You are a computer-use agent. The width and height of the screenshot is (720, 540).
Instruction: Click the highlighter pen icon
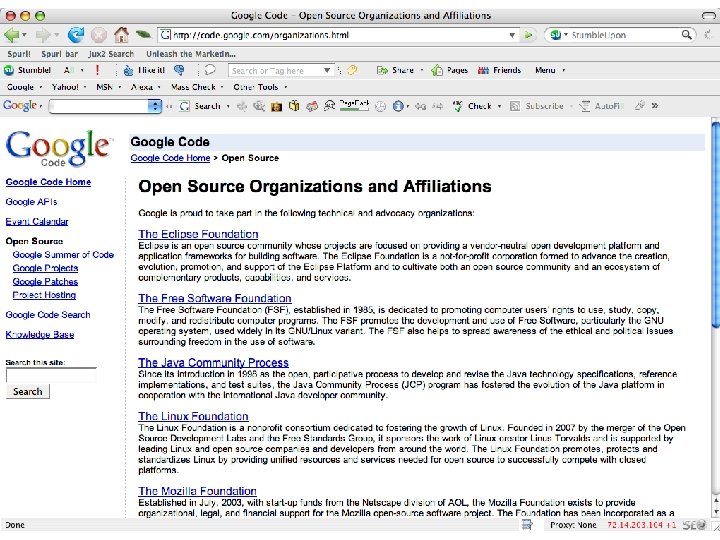[x=639, y=106]
